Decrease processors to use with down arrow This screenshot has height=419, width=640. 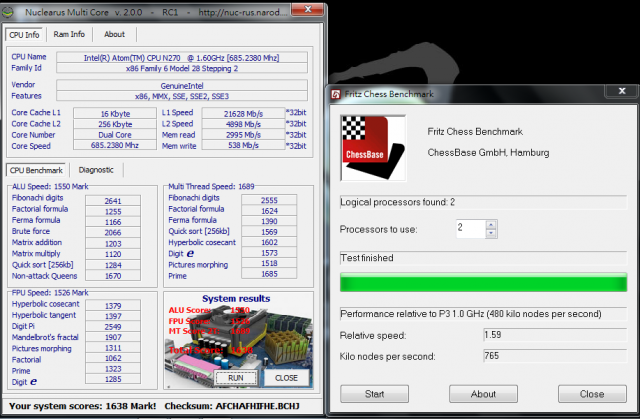click(x=491, y=233)
